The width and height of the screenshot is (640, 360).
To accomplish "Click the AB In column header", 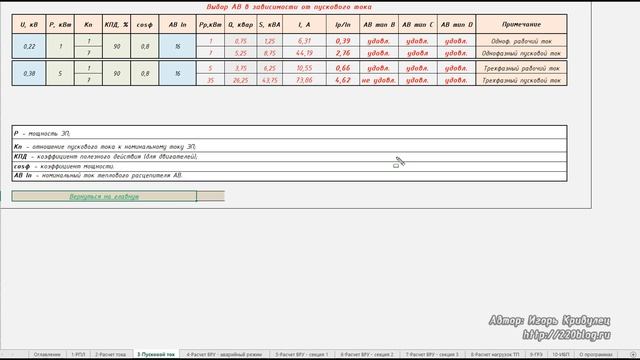I will pos(178,24).
